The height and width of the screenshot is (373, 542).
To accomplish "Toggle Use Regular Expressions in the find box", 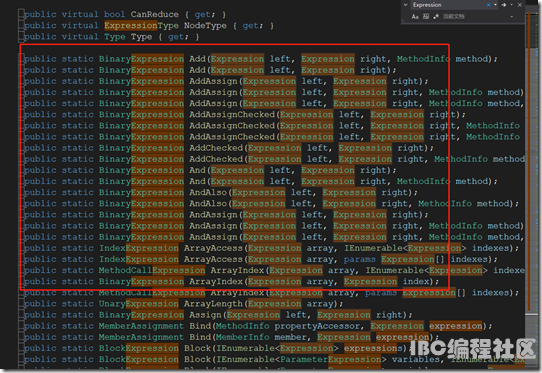I will coord(436,17).
